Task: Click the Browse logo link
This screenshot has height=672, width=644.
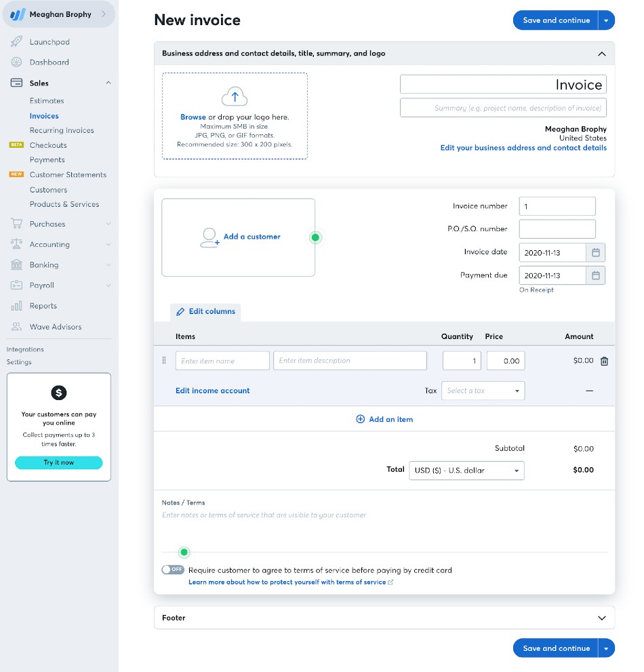Action: point(193,117)
